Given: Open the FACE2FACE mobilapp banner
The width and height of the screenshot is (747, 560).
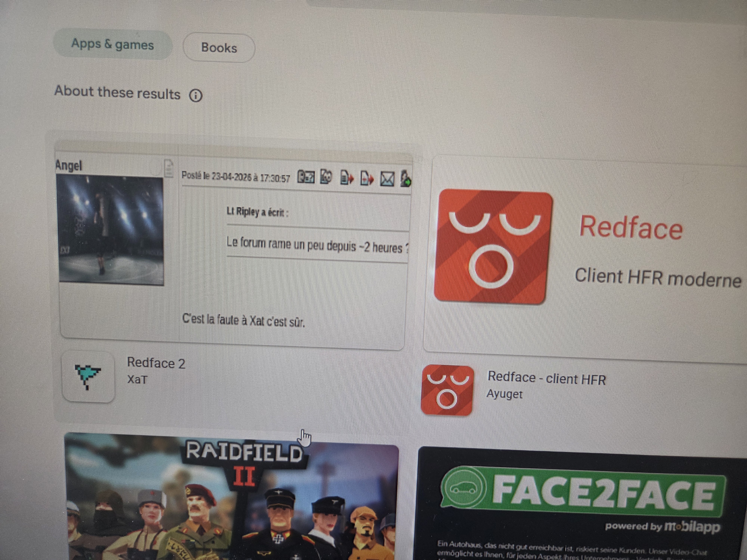Looking at the screenshot, I should coord(582,504).
